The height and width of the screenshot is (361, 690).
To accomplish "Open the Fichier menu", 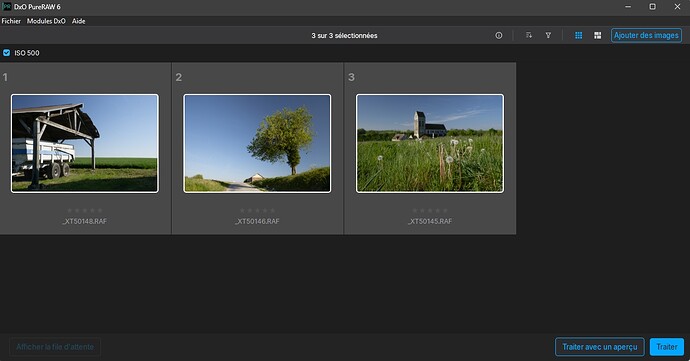I will click(11, 21).
